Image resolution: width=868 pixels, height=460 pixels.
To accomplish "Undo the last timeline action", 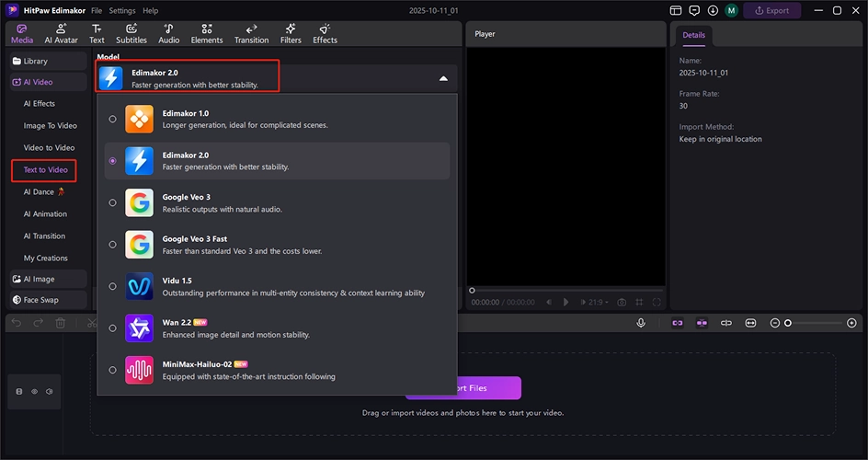I will (17, 323).
